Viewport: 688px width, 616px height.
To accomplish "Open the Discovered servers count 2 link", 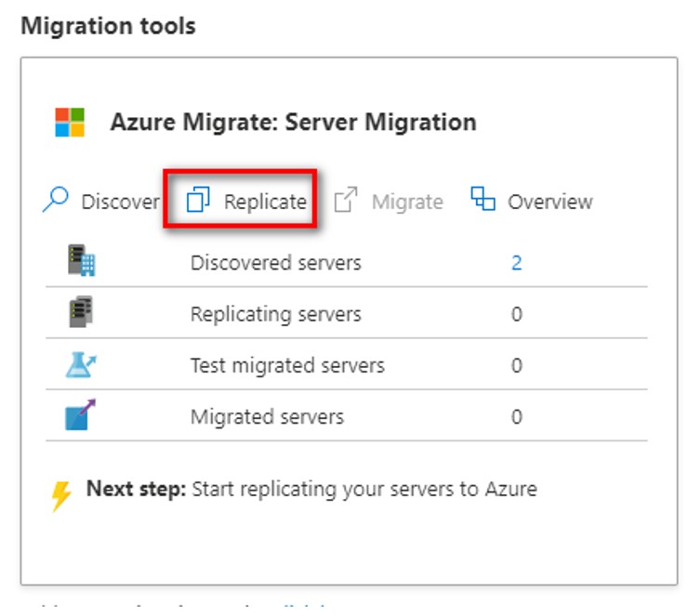I will click(x=516, y=263).
